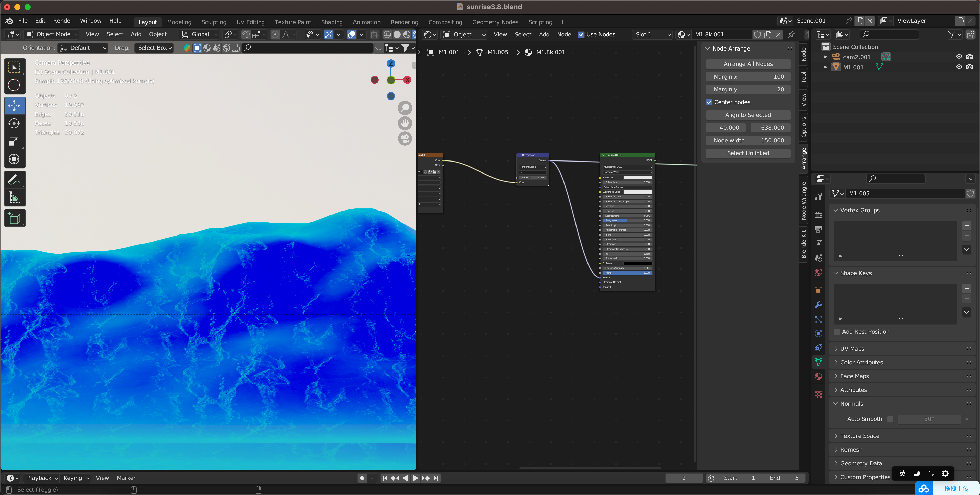This screenshot has height=495, width=980.
Task: Select the Transform tool
Action: click(x=15, y=159)
